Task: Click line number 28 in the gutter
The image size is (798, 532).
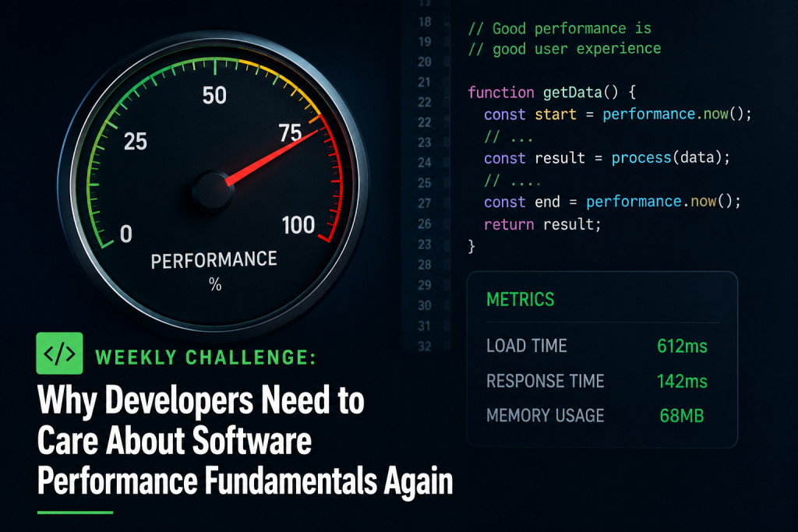Action: point(425,265)
